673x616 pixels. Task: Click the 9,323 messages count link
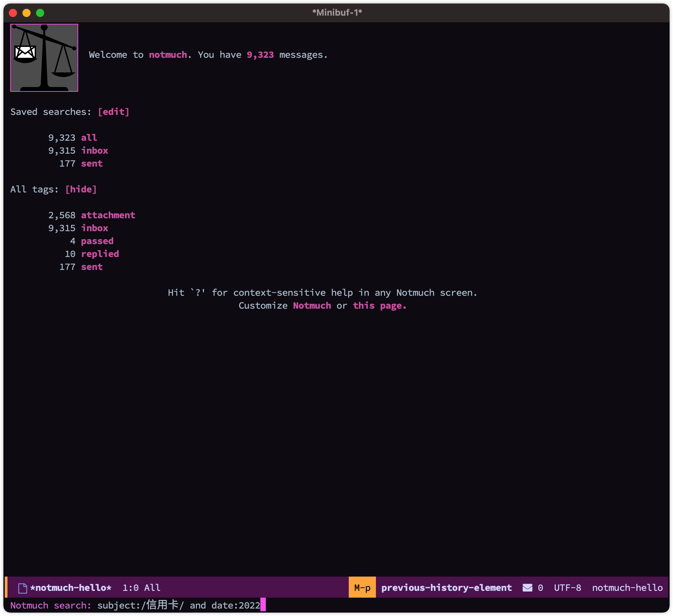point(260,55)
